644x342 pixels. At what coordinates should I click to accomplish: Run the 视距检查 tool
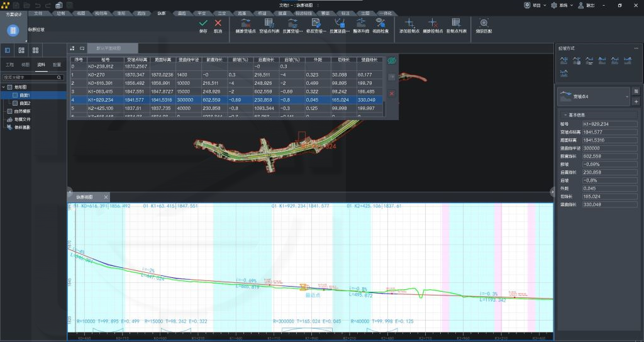[x=380, y=25]
